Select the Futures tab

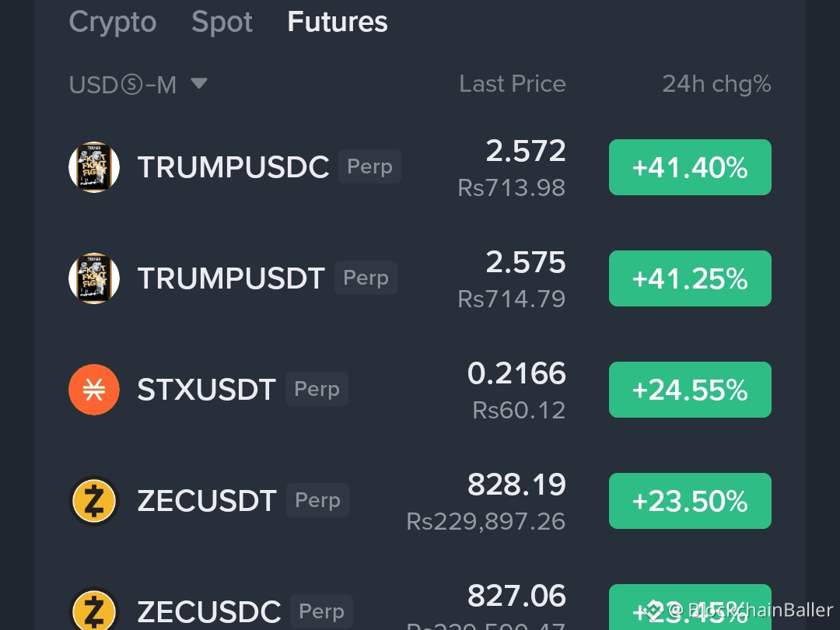pyautogui.click(x=338, y=22)
